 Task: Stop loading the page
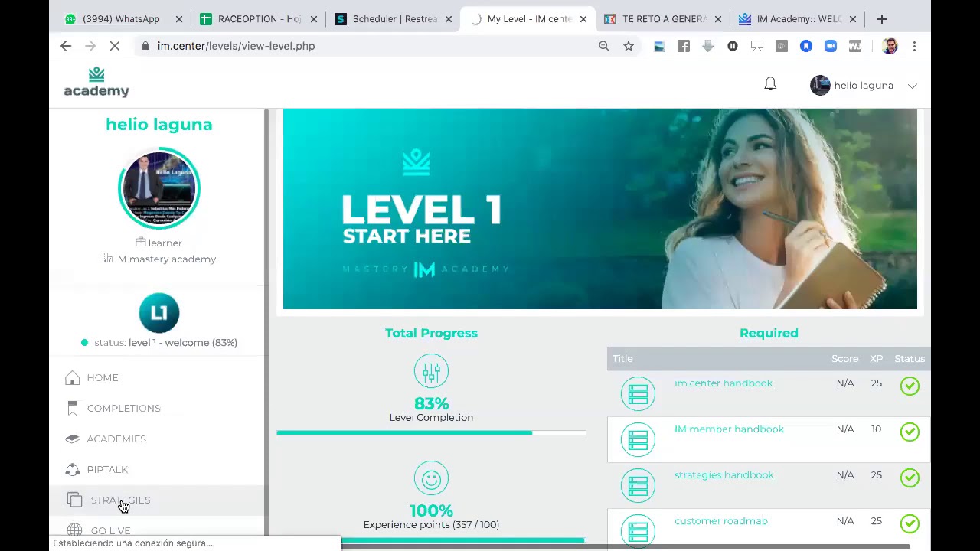pyautogui.click(x=114, y=46)
